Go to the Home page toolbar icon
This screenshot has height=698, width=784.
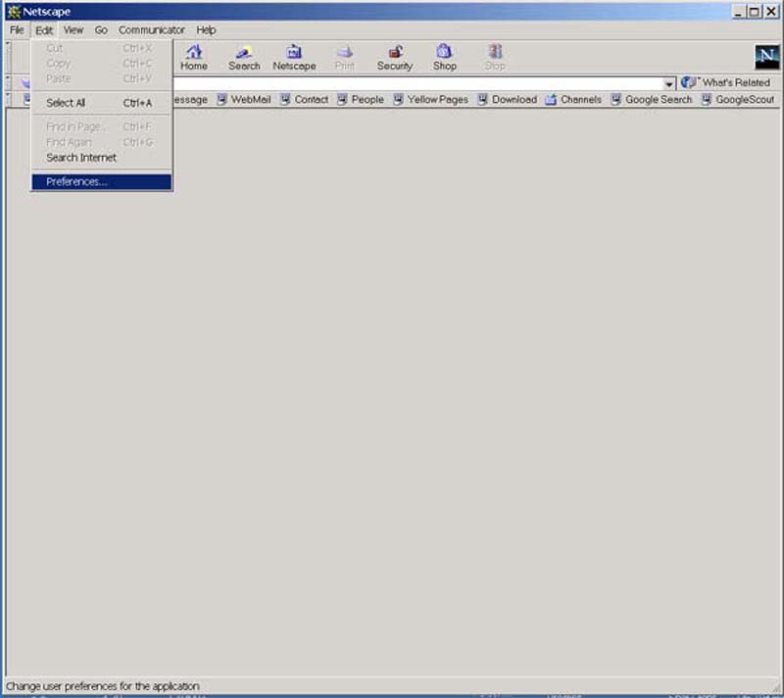click(194, 58)
